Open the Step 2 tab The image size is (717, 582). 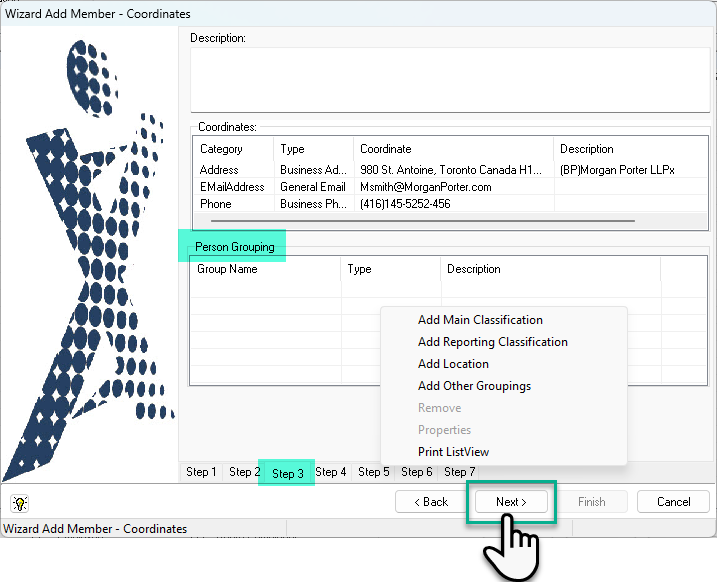244,472
